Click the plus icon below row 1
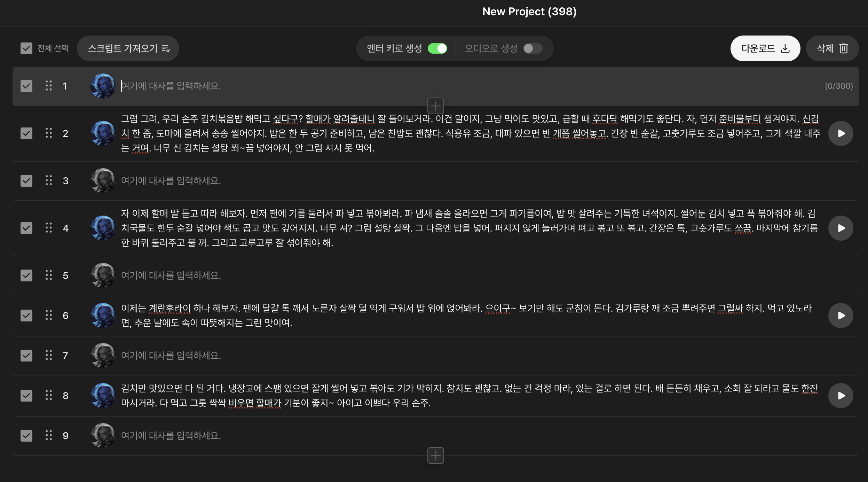The width and height of the screenshot is (868, 482). click(x=436, y=106)
